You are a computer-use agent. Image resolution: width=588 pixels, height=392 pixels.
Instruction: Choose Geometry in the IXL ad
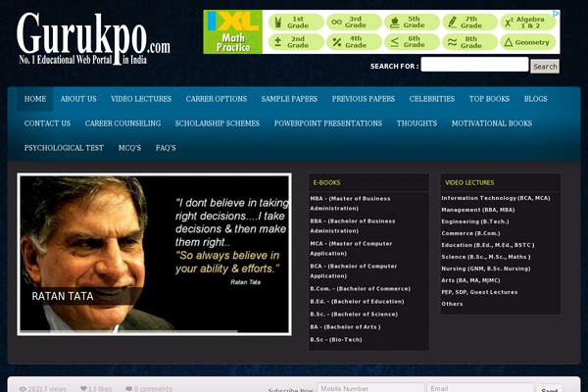pos(527,41)
